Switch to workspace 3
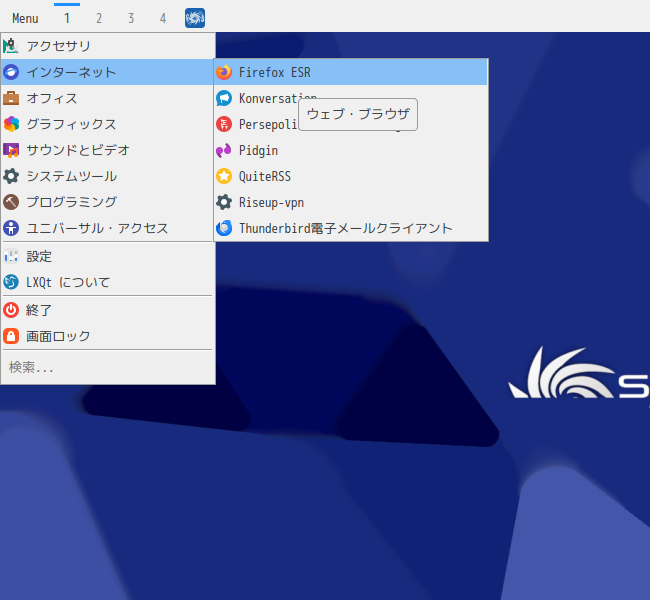This screenshot has width=650, height=600. tap(131, 18)
